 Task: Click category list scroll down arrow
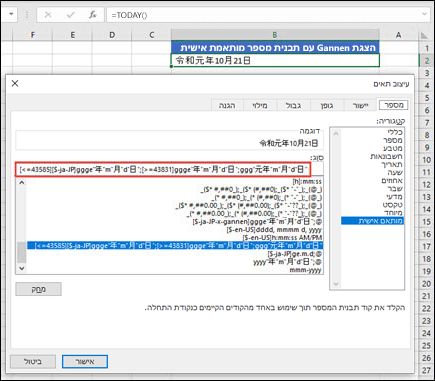(336, 284)
